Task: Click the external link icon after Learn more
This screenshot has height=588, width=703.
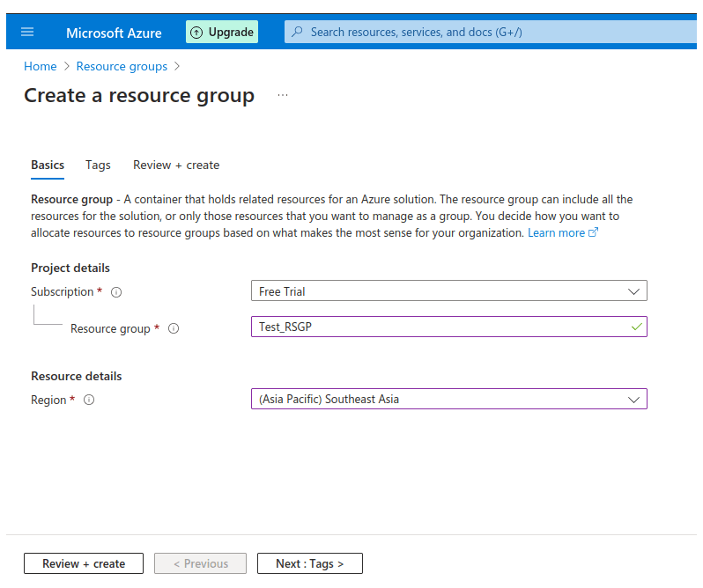Action: [593, 232]
